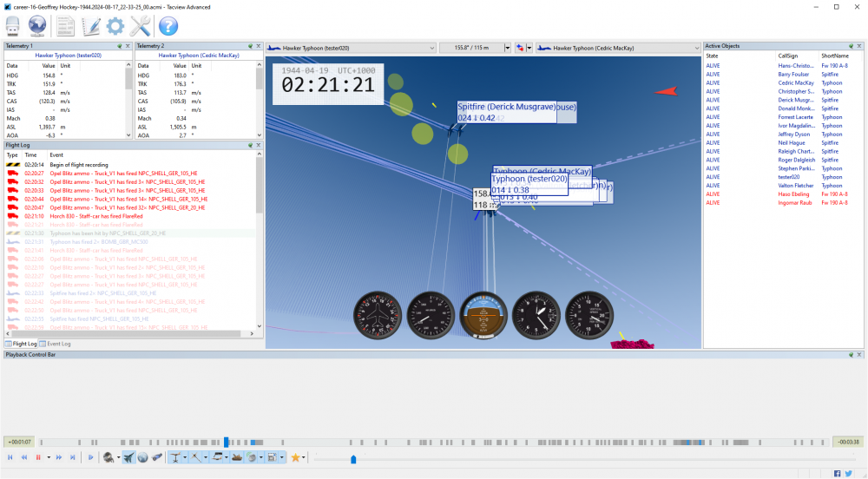The image size is (868, 479).
Task: Toggle the ship filter button
Action: (x=237, y=456)
